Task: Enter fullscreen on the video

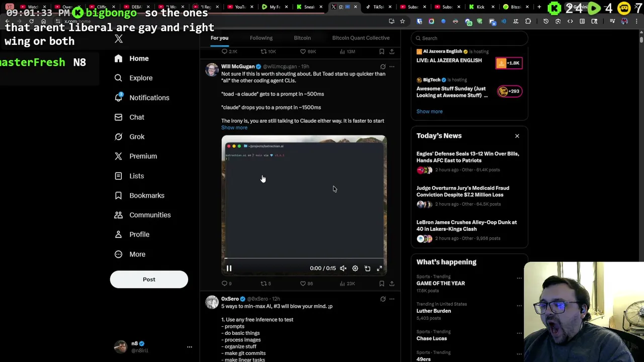Action: point(379,268)
